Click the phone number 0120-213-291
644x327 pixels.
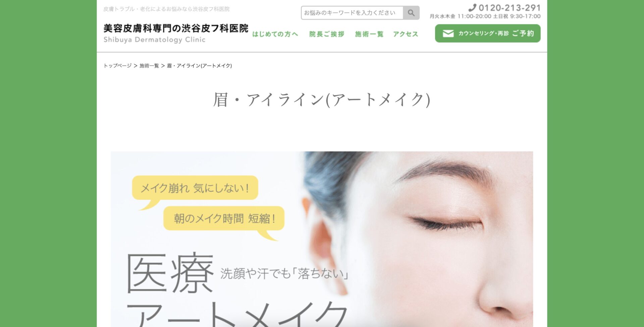(510, 8)
